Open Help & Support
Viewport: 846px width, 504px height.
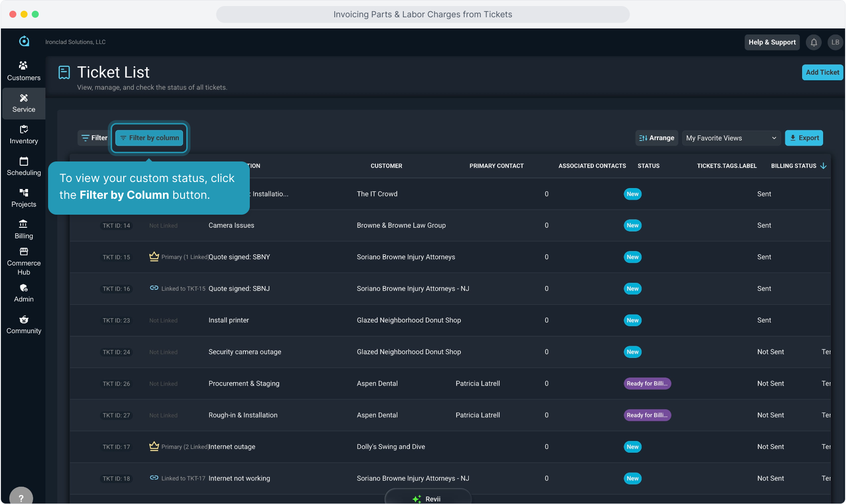pyautogui.click(x=772, y=42)
